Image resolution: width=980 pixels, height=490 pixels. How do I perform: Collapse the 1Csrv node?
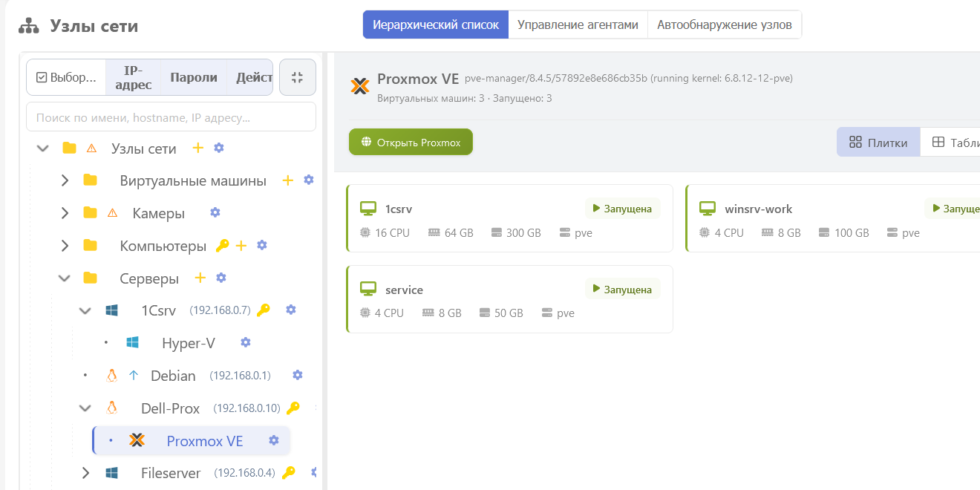[85, 310]
